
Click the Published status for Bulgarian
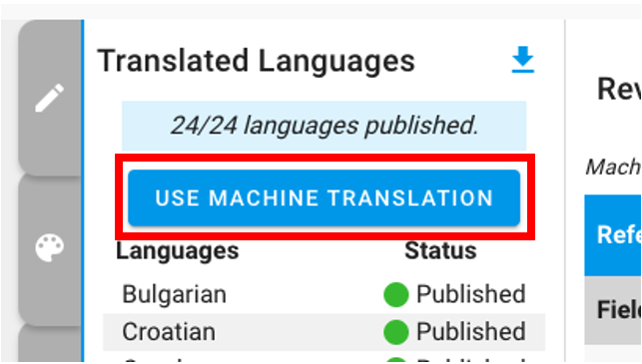[471, 294]
